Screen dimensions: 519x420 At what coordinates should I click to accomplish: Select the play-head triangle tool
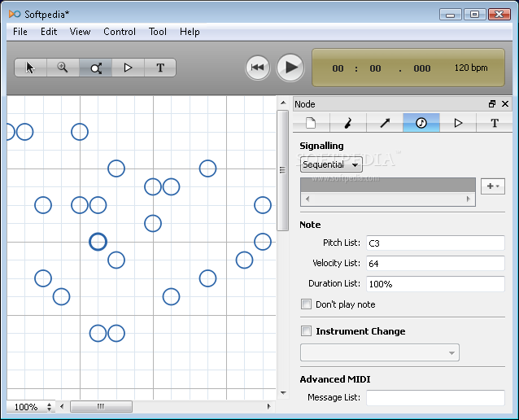[x=128, y=68]
